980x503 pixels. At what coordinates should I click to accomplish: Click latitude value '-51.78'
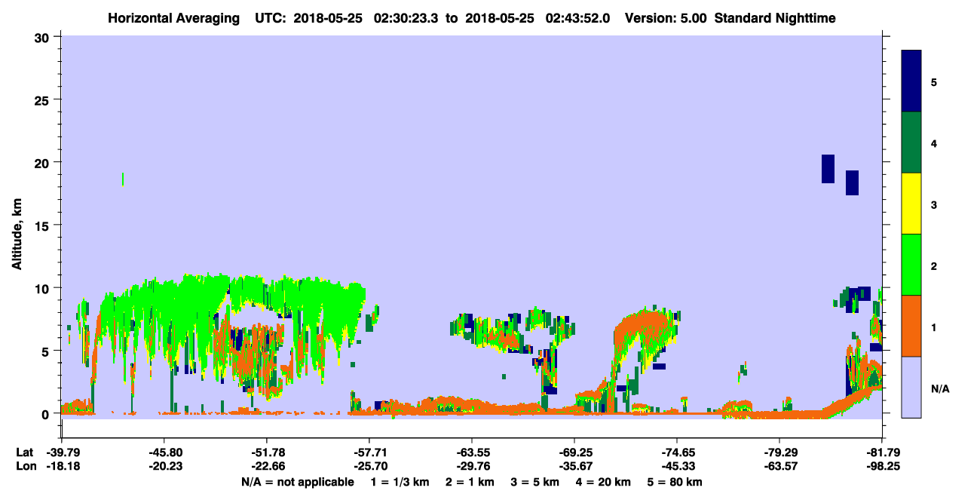click(x=267, y=452)
